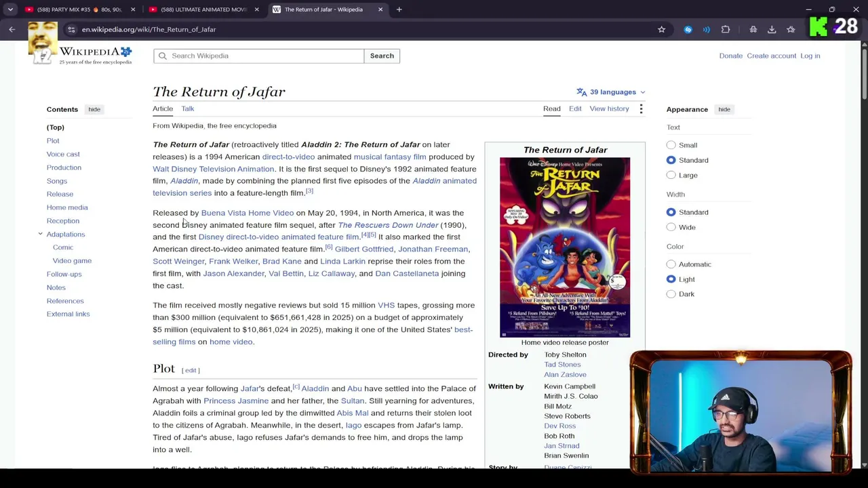The height and width of the screenshot is (488, 868).
Task: Open the Walt Disney Television Animation link
Action: pos(214,169)
